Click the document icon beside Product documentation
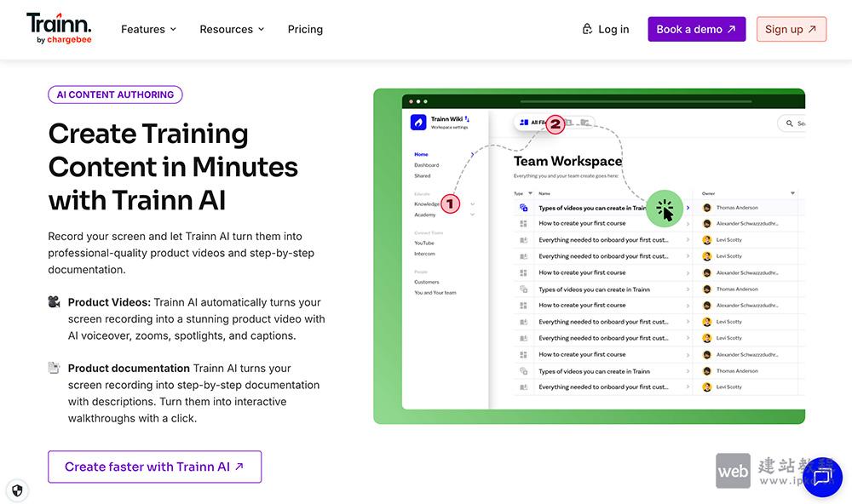 tap(55, 369)
